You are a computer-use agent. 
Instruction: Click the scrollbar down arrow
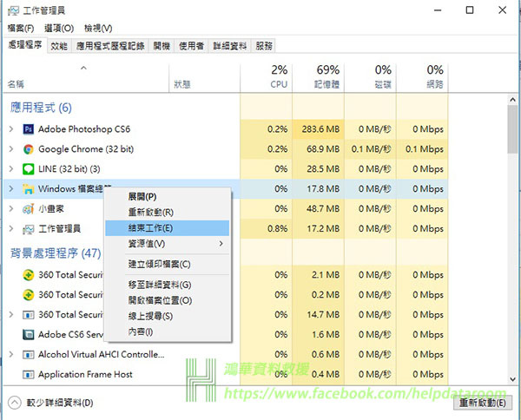512,379
